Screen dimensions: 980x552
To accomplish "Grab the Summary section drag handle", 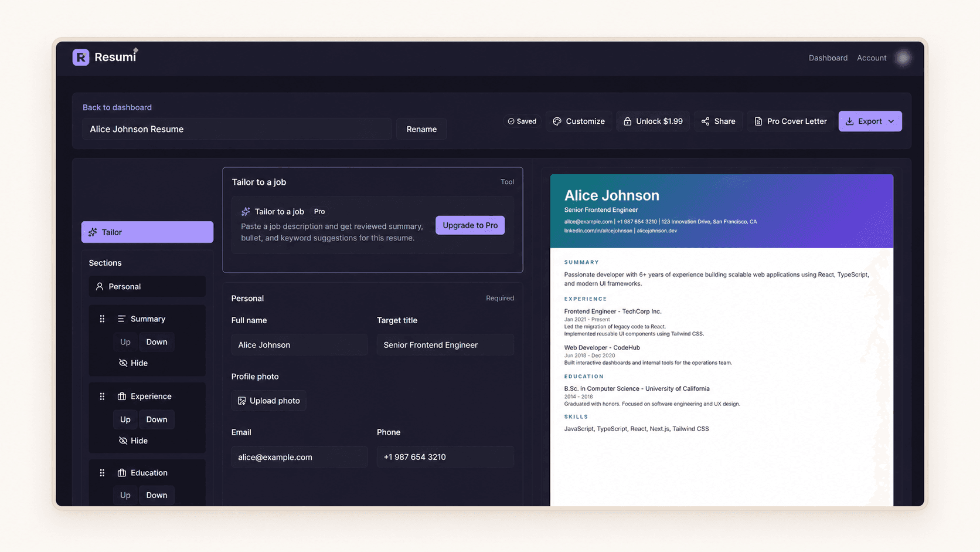I will tap(102, 319).
